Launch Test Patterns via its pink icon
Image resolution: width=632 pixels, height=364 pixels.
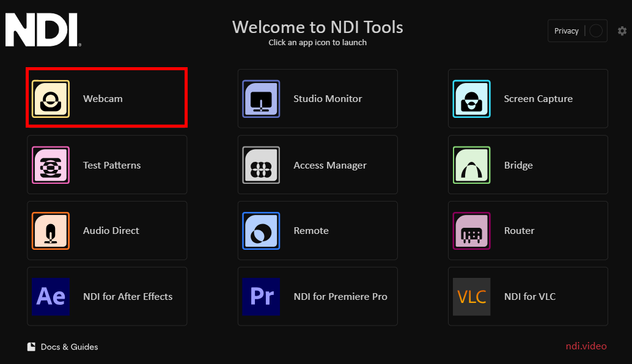(51, 165)
